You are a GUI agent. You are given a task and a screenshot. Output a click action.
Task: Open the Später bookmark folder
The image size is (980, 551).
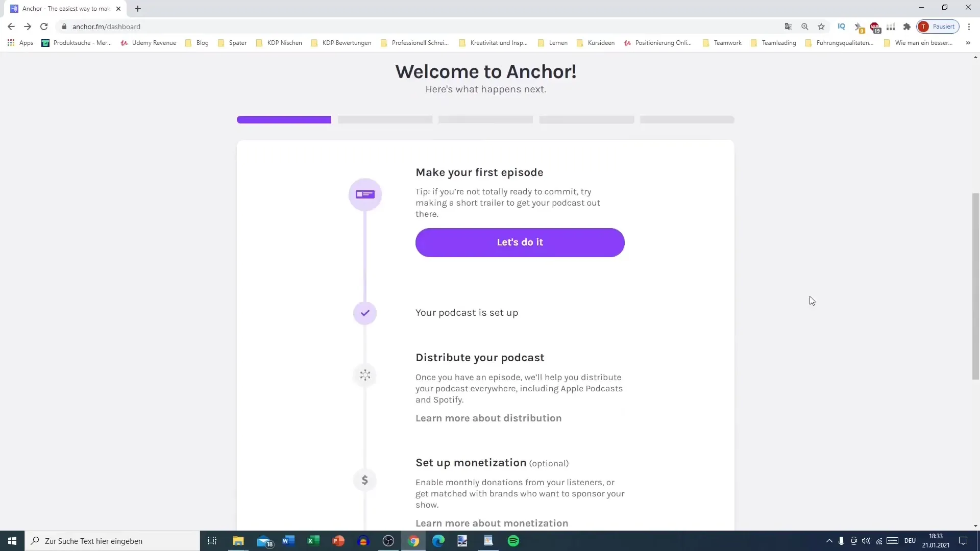coord(232,43)
